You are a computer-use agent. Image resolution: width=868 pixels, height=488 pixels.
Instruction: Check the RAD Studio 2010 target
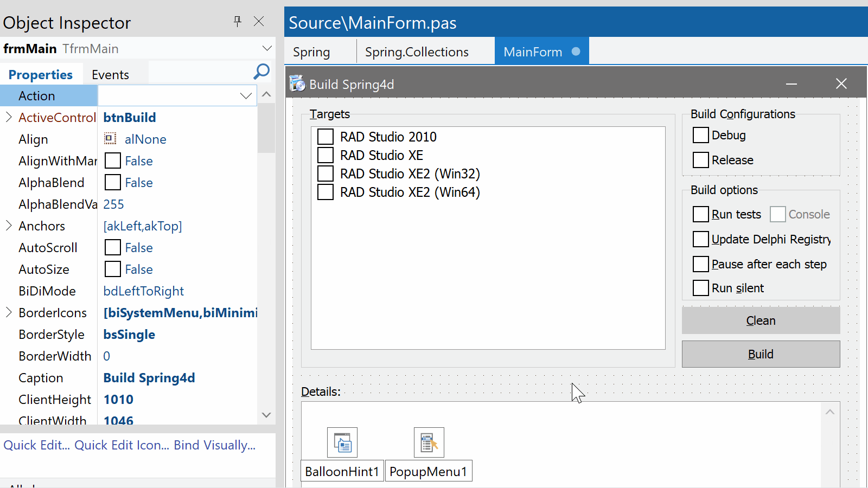coord(325,137)
